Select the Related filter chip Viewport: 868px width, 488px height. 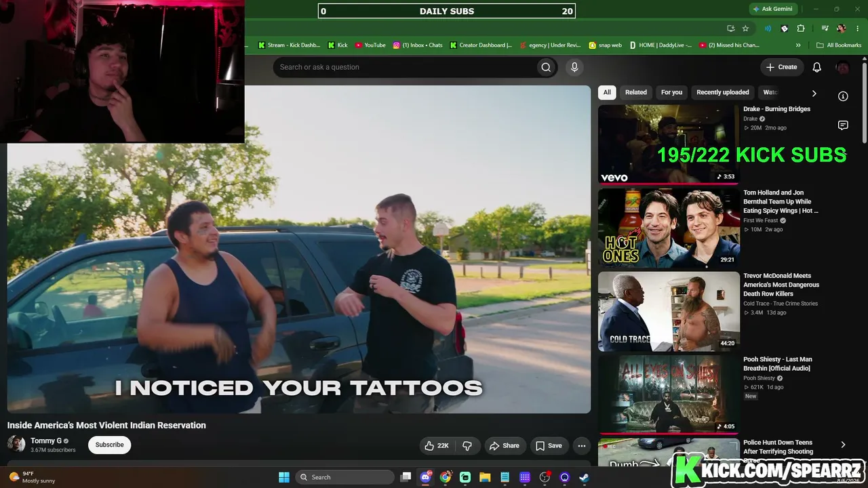tap(636, 92)
